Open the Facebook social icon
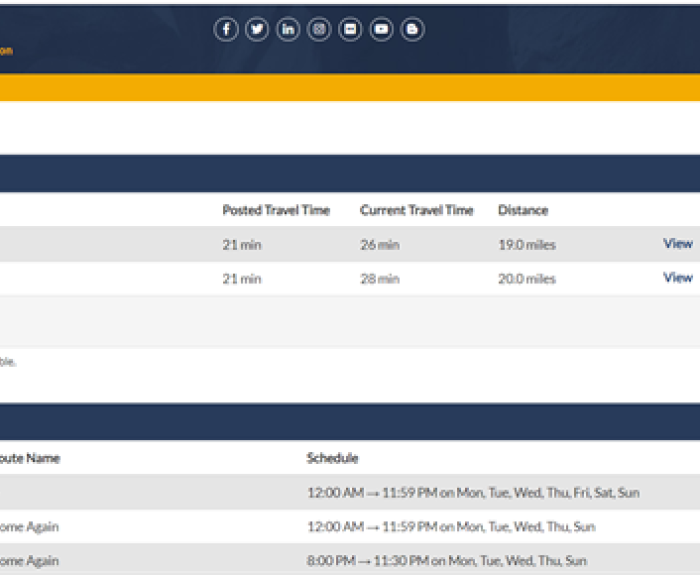The height and width of the screenshot is (575, 700). pyautogui.click(x=226, y=30)
